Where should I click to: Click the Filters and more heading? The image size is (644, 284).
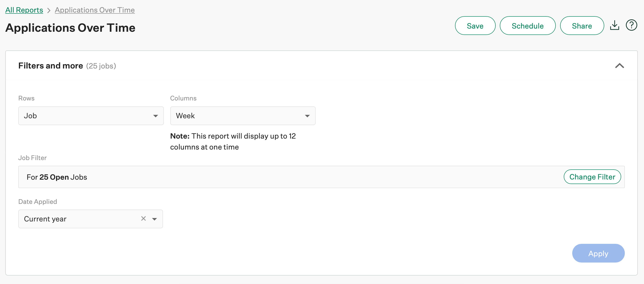51,66
